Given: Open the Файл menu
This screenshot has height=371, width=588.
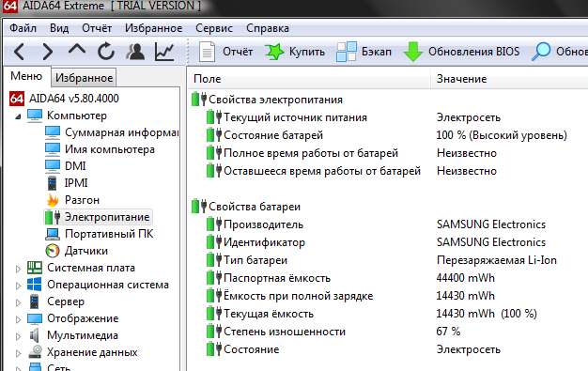Looking at the screenshot, I should click(23, 28).
